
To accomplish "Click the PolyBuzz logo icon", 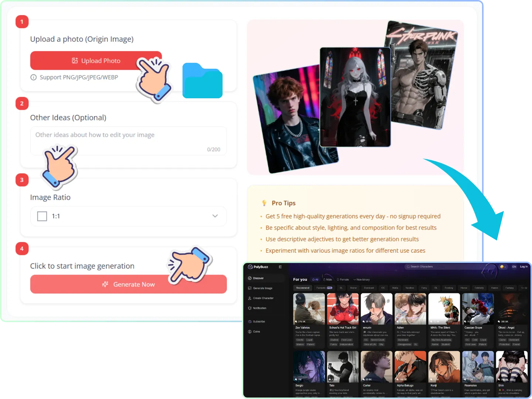I will [250, 267].
